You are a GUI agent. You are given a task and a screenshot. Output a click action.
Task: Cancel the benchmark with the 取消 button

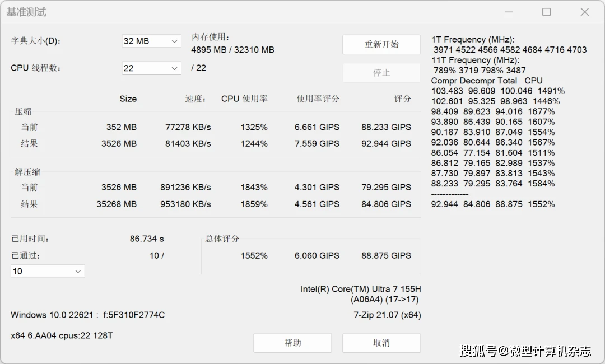(x=381, y=343)
